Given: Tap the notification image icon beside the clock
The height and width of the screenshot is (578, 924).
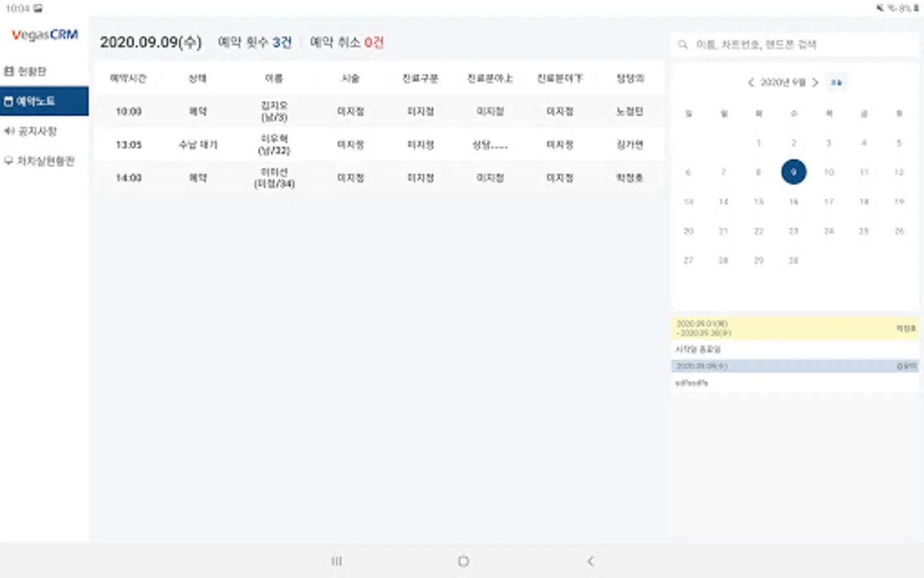Looking at the screenshot, I should pyautogui.click(x=38, y=8).
